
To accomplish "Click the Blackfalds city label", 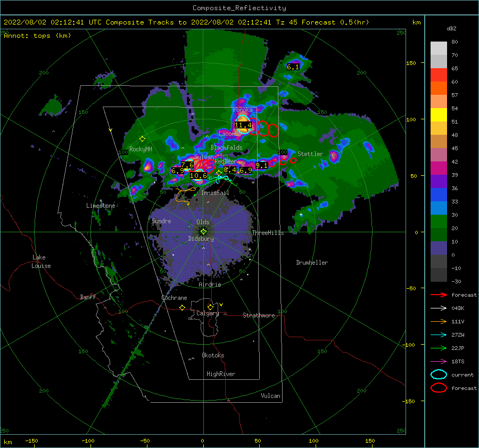I will [226, 148].
